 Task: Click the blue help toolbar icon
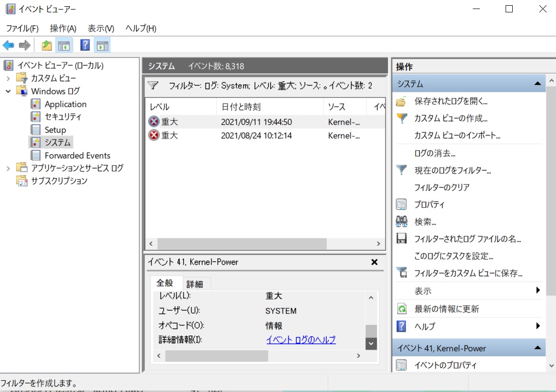pyautogui.click(x=85, y=45)
